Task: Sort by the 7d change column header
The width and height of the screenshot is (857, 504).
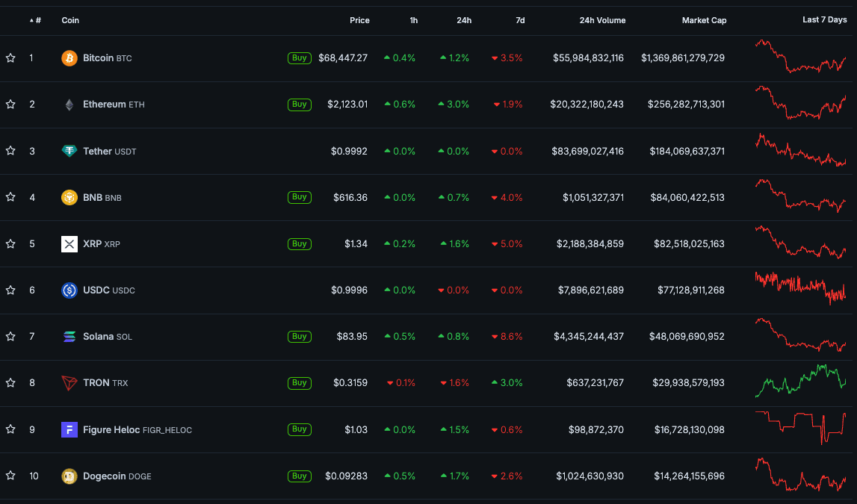Action: (x=520, y=20)
